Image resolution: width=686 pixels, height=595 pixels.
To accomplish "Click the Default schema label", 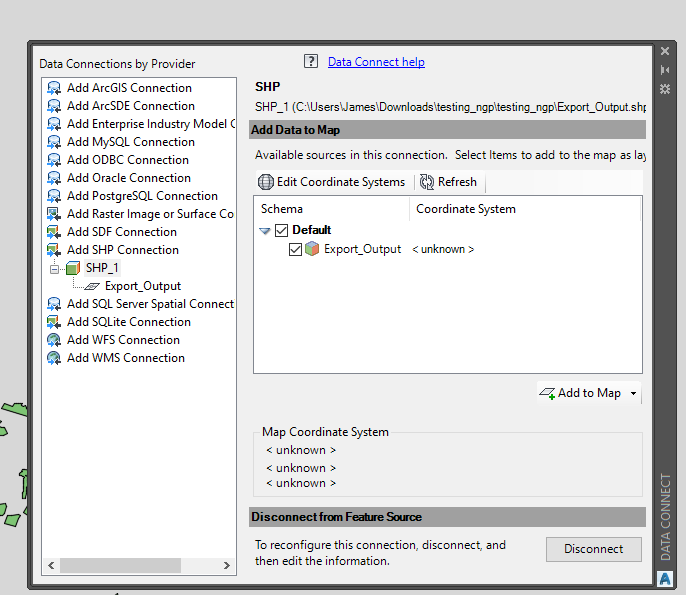I will click(312, 230).
